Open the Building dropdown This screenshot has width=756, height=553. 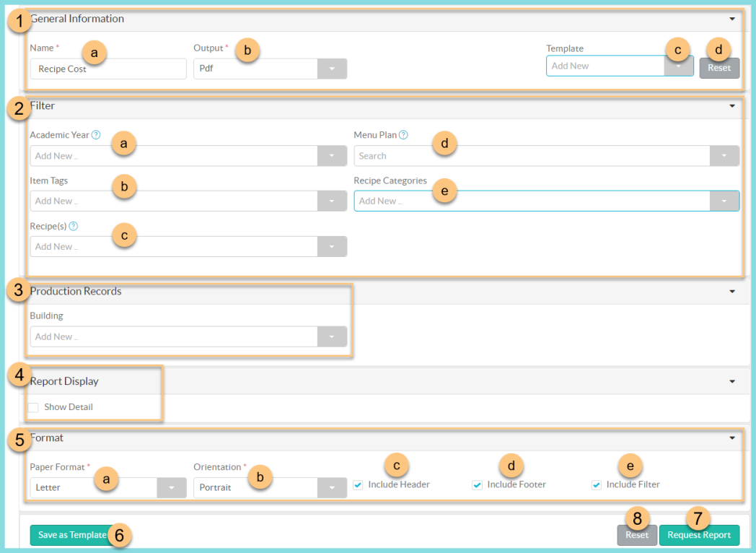point(332,337)
